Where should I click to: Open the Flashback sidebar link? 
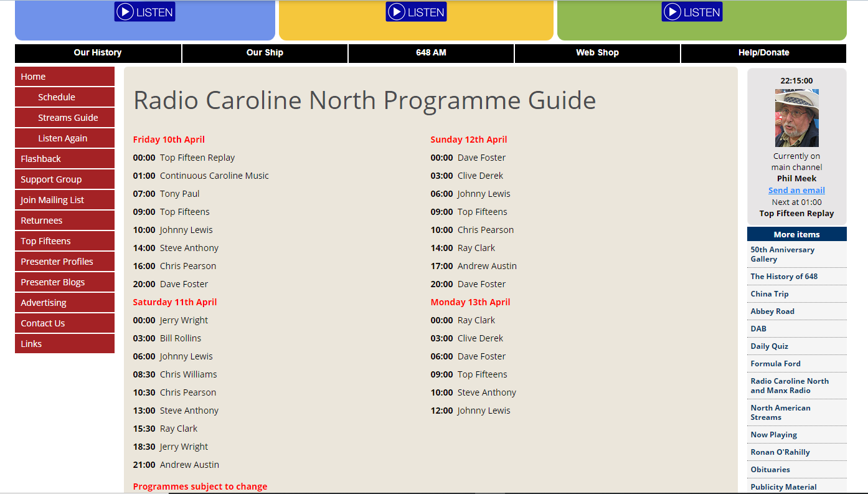tap(65, 159)
